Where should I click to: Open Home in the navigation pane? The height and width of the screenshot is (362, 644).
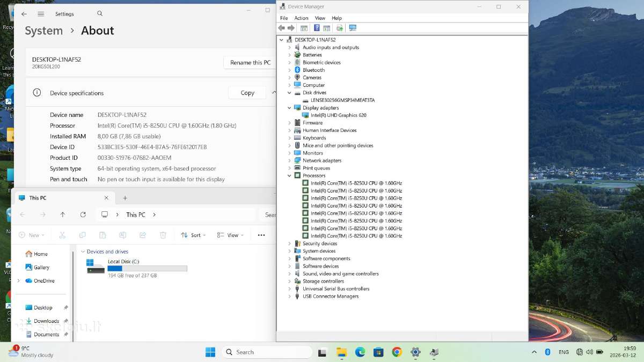(x=37, y=254)
